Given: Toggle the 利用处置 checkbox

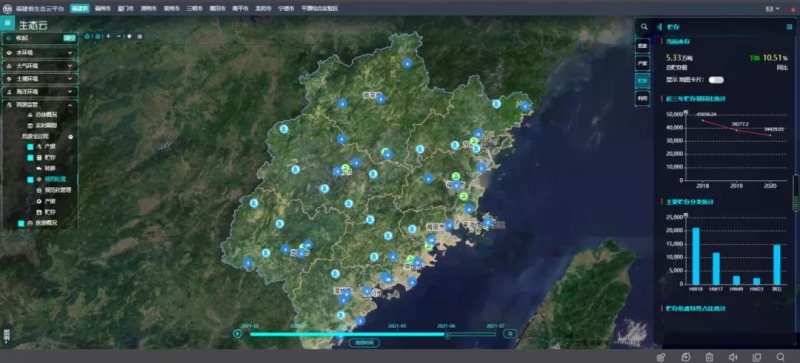Looking at the screenshot, I should click(30, 179).
